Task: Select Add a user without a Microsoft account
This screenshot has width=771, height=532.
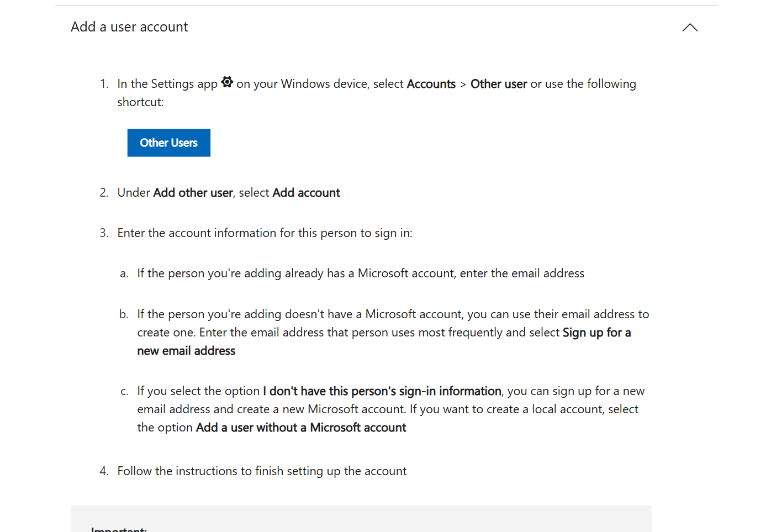Action: click(x=301, y=428)
